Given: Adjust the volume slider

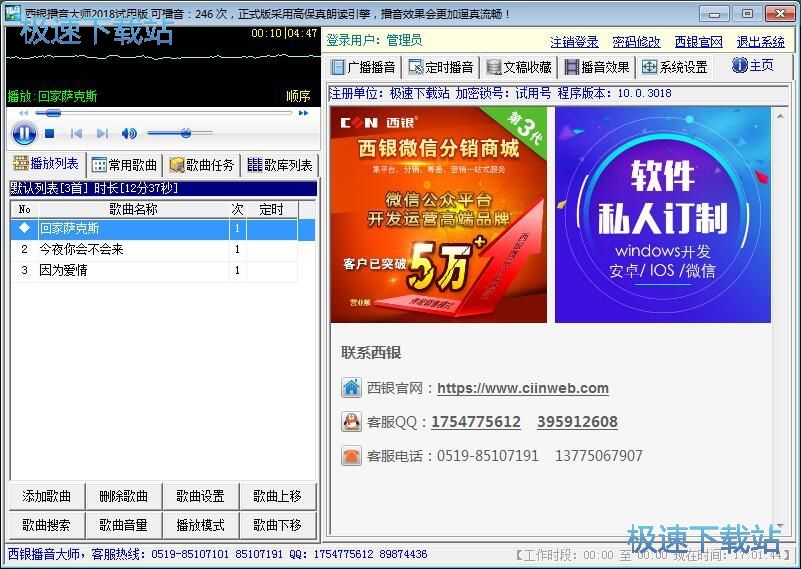Looking at the screenshot, I should 180,133.
